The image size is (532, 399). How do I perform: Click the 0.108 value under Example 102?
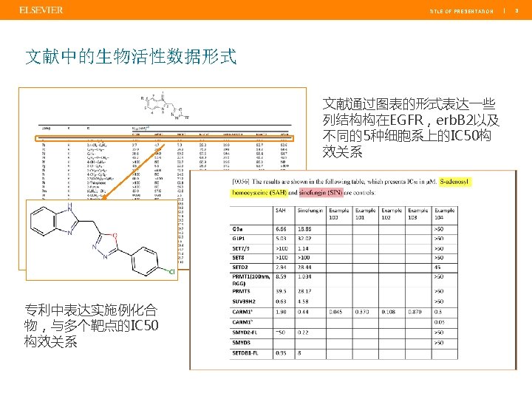click(x=388, y=312)
